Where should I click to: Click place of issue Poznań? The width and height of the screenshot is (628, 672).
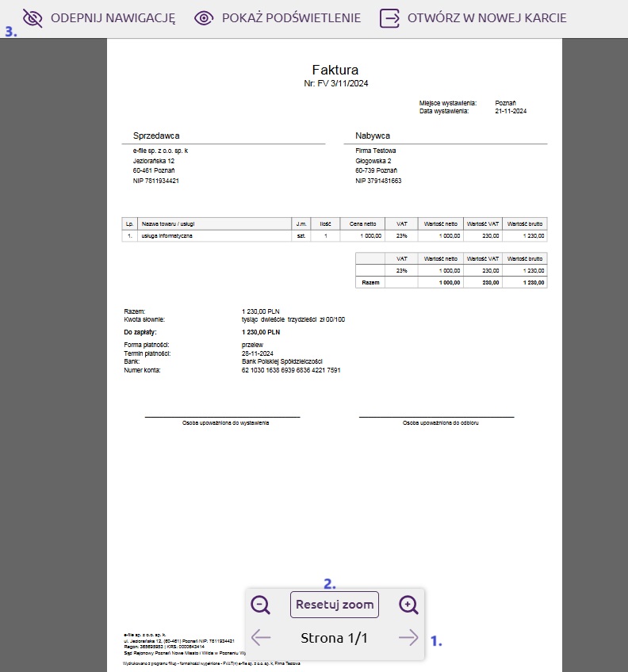(505, 103)
